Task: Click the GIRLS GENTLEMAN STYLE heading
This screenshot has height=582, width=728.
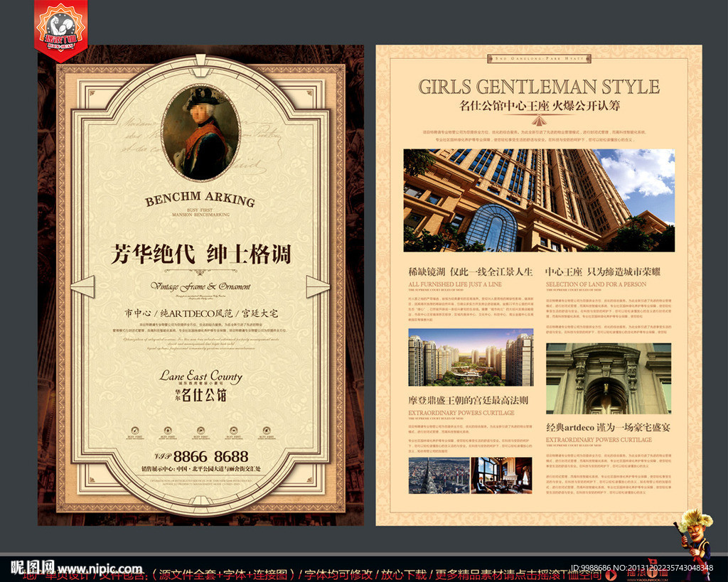Action: click(539, 87)
